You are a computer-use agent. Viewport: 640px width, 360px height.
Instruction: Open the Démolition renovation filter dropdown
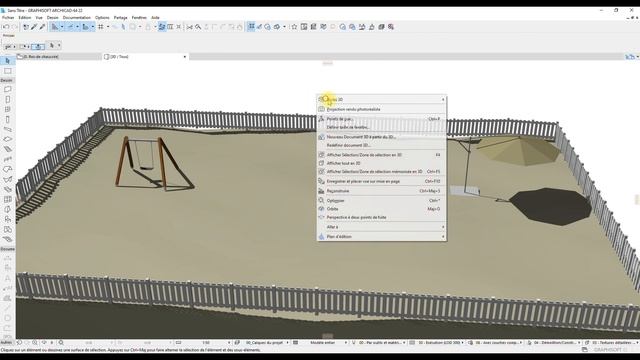point(557,343)
